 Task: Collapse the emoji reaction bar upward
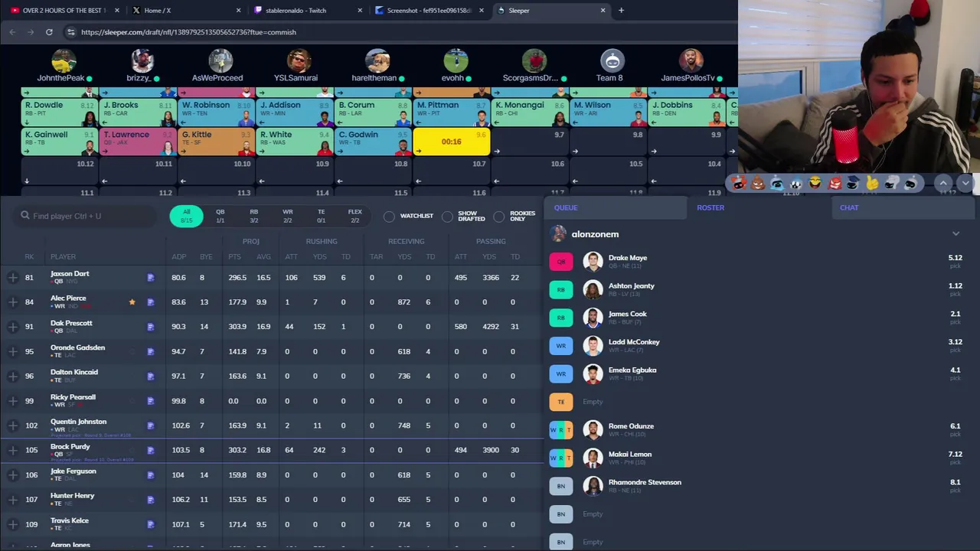coord(943,184)
